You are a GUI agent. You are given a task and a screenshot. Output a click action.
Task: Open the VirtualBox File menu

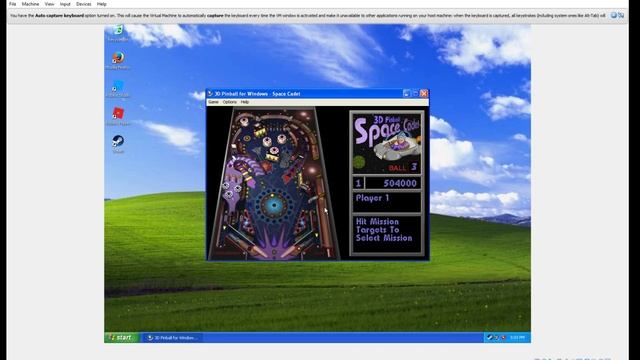point(13,4)
